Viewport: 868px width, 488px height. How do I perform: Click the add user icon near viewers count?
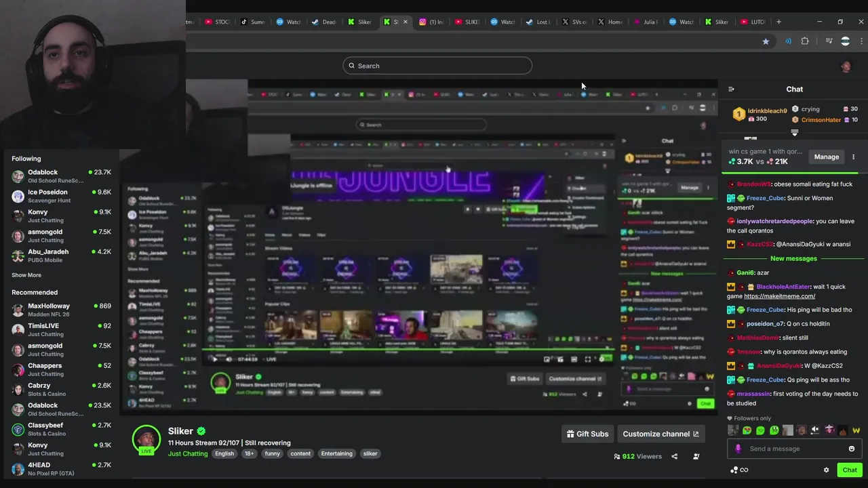coord(696,456)
